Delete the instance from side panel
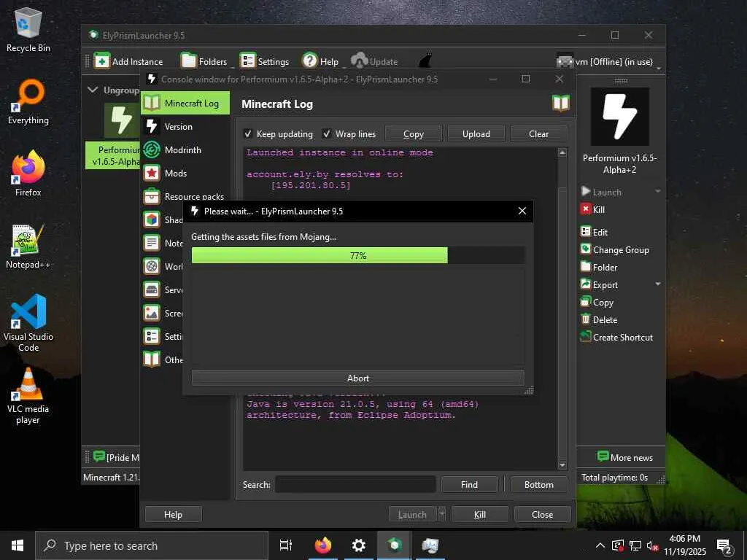Screen dimensions: 747x560 (599, 319)
